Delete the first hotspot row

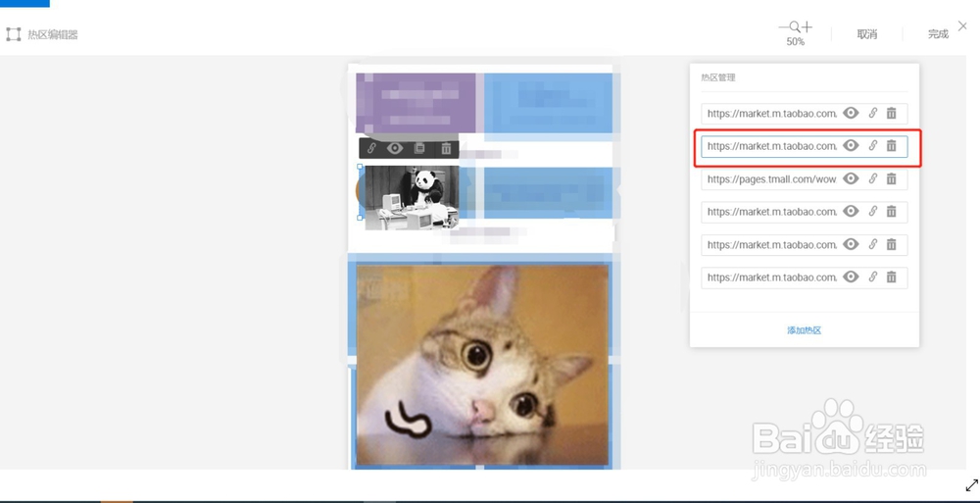tap(891, 113)
